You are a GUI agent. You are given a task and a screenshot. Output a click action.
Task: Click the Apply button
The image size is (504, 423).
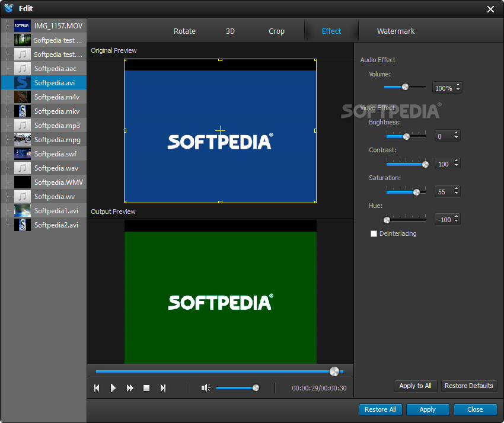[428, 409]
